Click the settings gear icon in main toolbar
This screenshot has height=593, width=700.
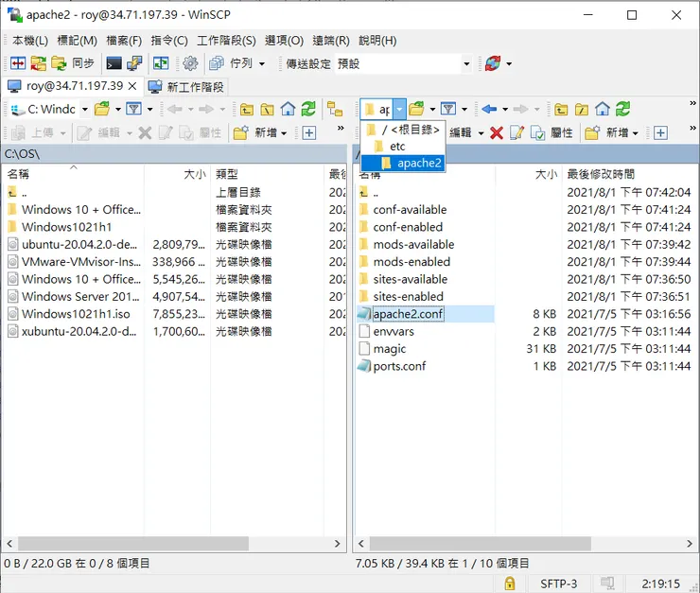190,63
